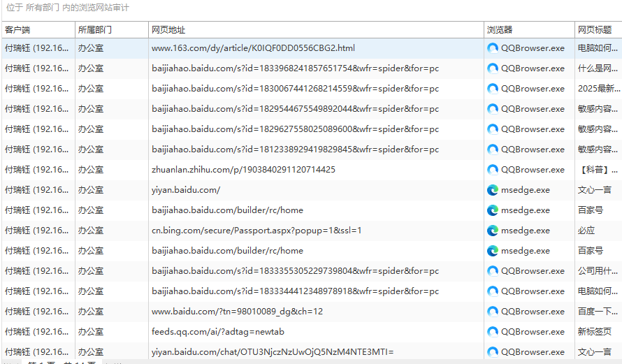Click 文心一言 title in the msedge.exe row

[x=594, y=190]
